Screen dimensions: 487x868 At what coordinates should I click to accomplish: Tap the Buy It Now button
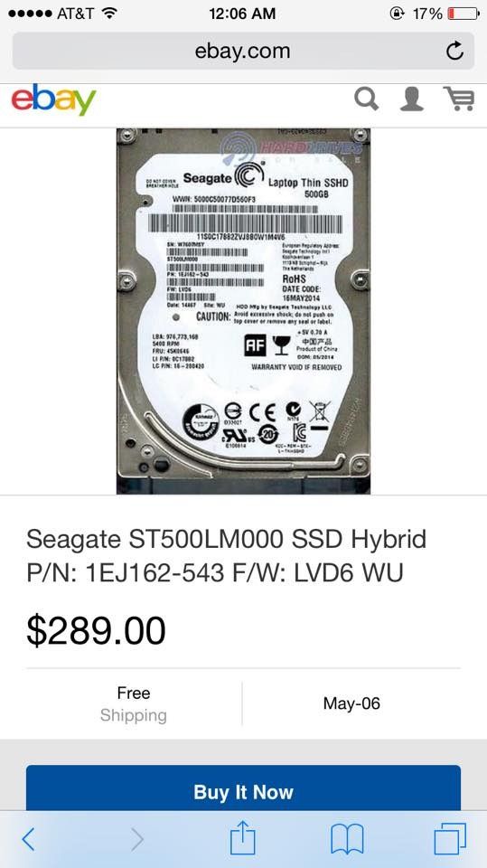(244, 788)
